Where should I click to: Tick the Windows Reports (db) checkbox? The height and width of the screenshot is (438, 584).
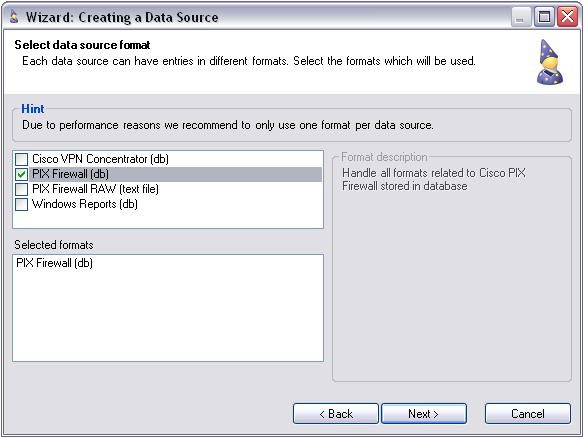coord(21,204)
